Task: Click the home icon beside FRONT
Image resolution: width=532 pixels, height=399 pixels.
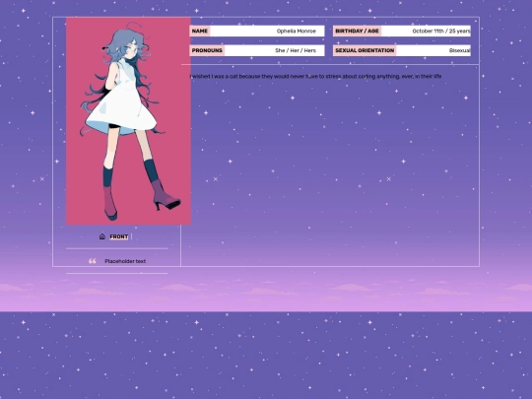Action: [102, 236]
